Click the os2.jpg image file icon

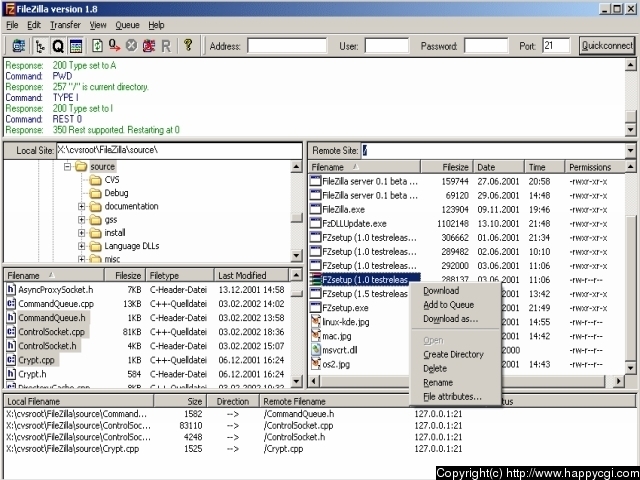[x=316, y=364]
